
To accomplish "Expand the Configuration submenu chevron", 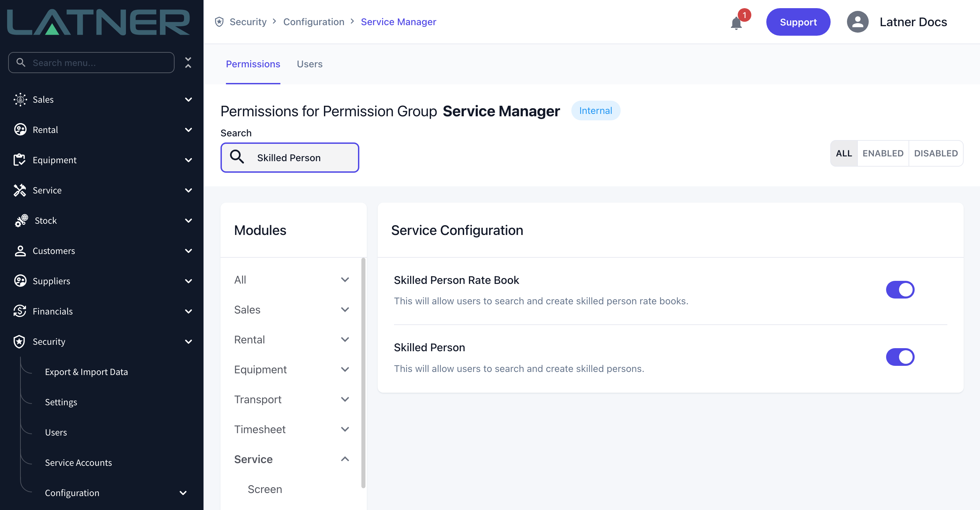I will pos(183,493).
